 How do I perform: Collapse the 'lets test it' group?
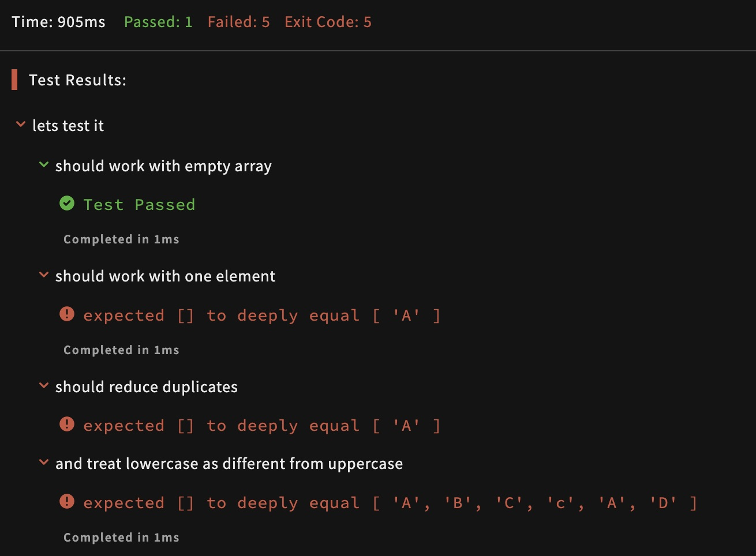(x=21, y=125)
